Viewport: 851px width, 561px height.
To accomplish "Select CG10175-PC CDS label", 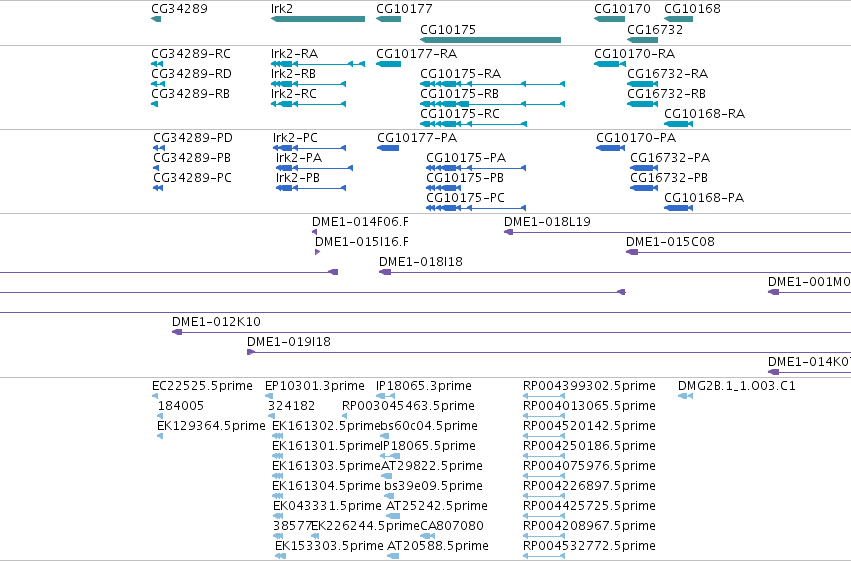I will 465,198.
